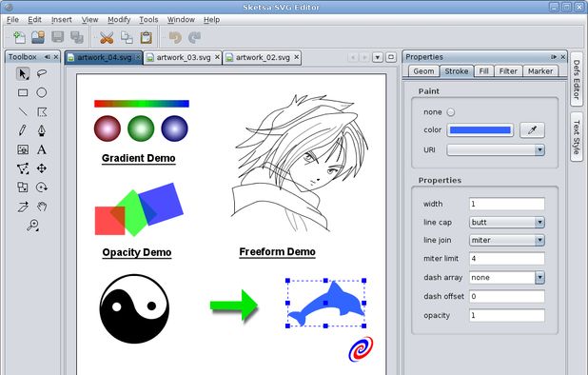Cut selection with scissors icon
The image size is (588, 375).
pyautogui.click(x=107, y=37)
